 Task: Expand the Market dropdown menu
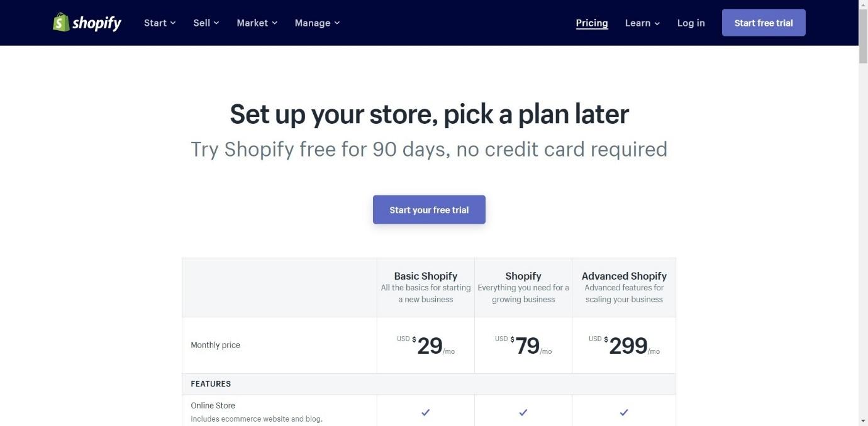point(257,23)
